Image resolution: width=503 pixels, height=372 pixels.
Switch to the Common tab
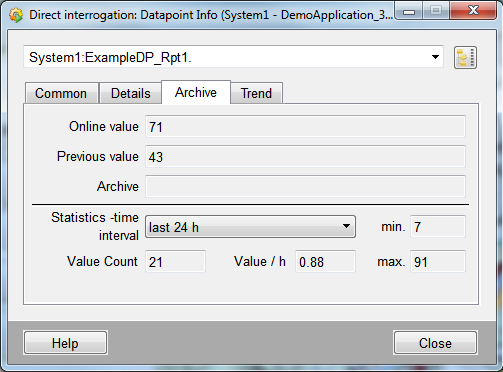61,93
